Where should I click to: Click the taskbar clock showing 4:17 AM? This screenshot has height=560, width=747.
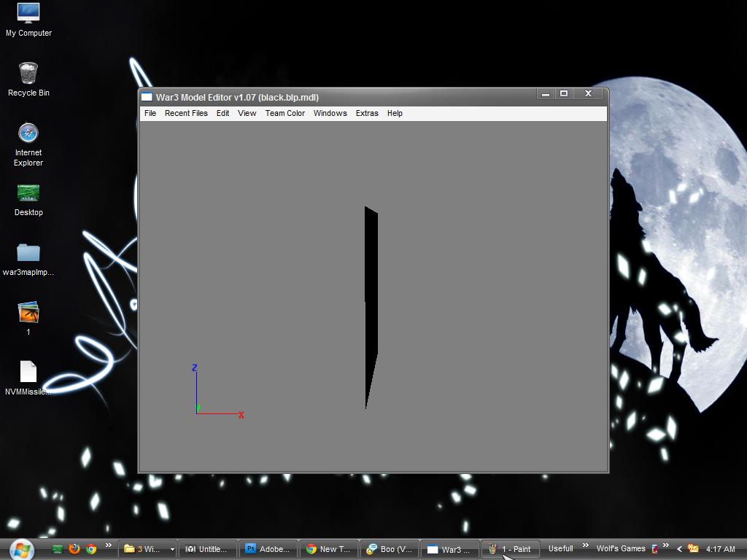pyautogui.click(x=720, y=549)
